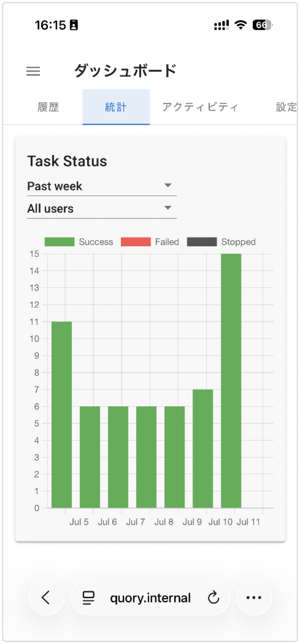Click the first green bar at 11
The image size is (300, 644).
tap(62, 415)
